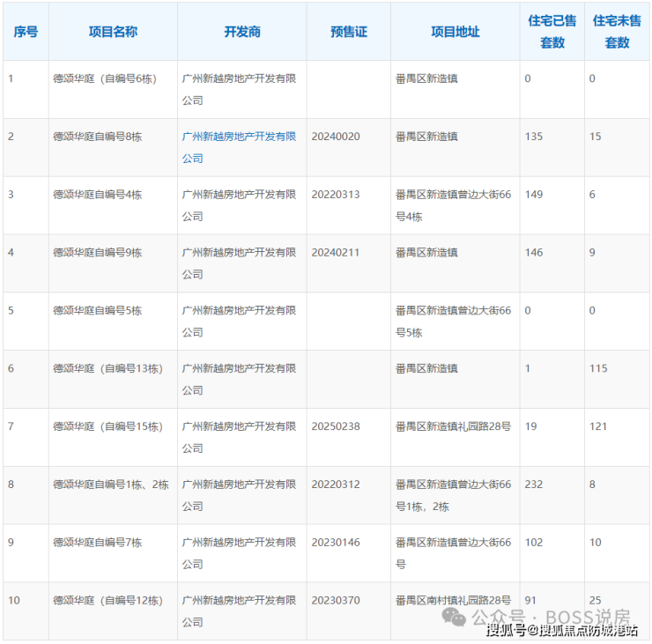Click pre-sale permit number 20220313
This screenshot has width=652, height=644.
click(336, 195)
